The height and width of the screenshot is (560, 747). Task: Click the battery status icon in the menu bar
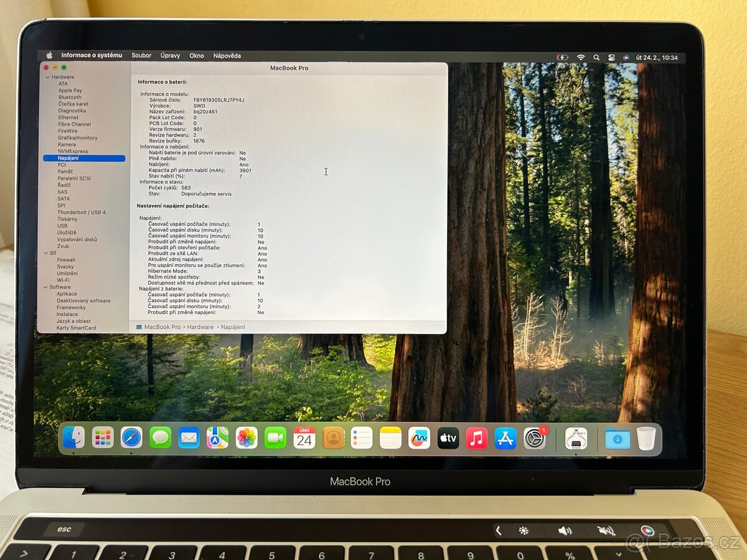coord(563,55)
